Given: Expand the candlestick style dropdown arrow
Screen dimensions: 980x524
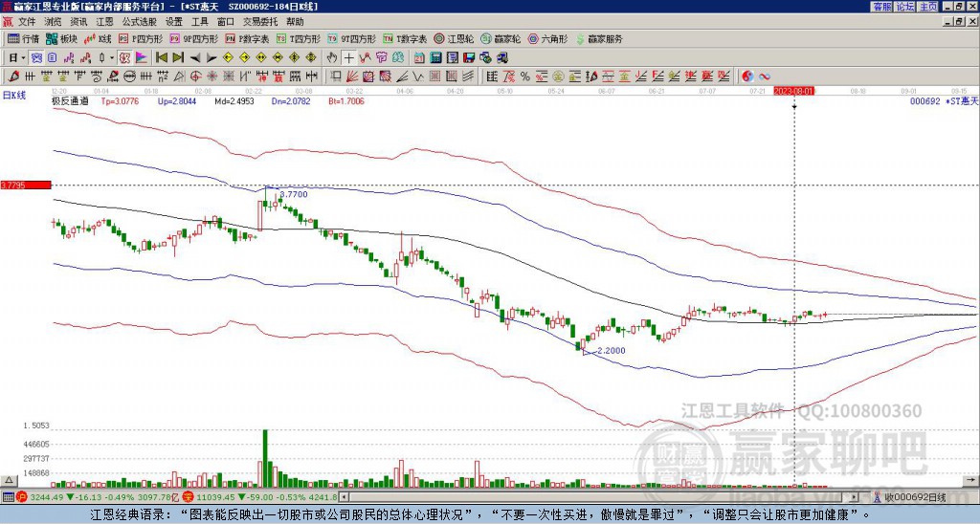Looking at the screenshot, I should tap(112, 58).
